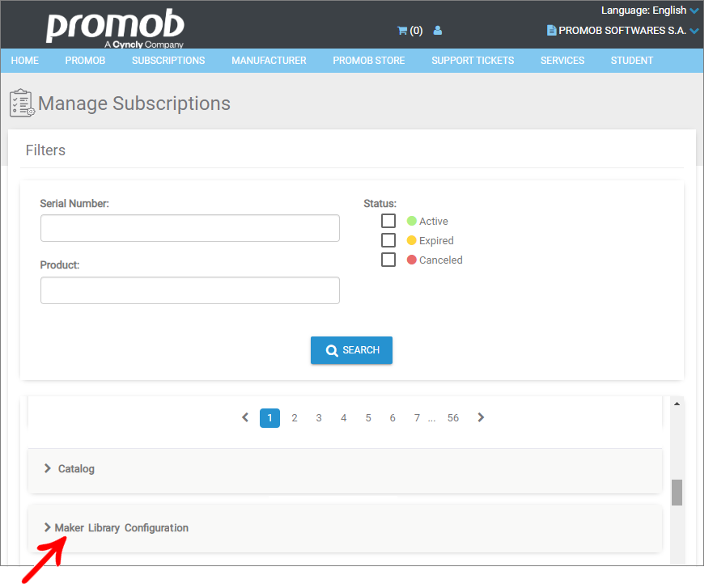This screenshot has height=588, width=713.
Task: Select page 1 in pagination
Action: point(269,418)
